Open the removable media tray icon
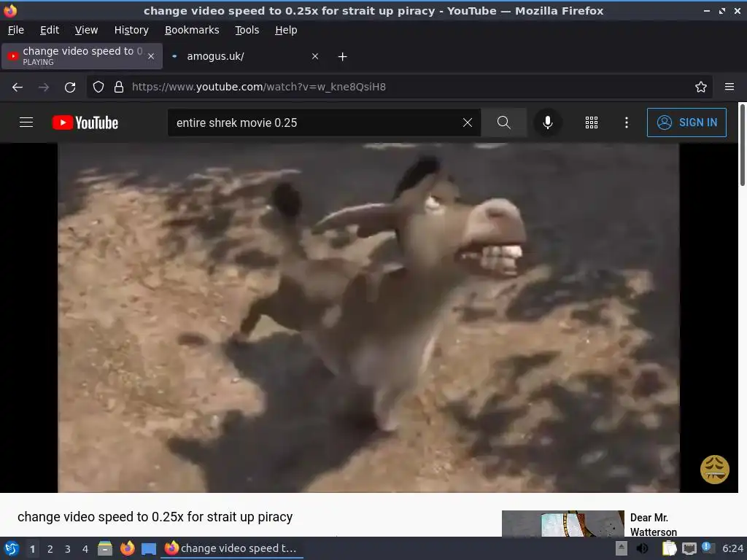This screenshot has height=560, width=747. [622, 548]
